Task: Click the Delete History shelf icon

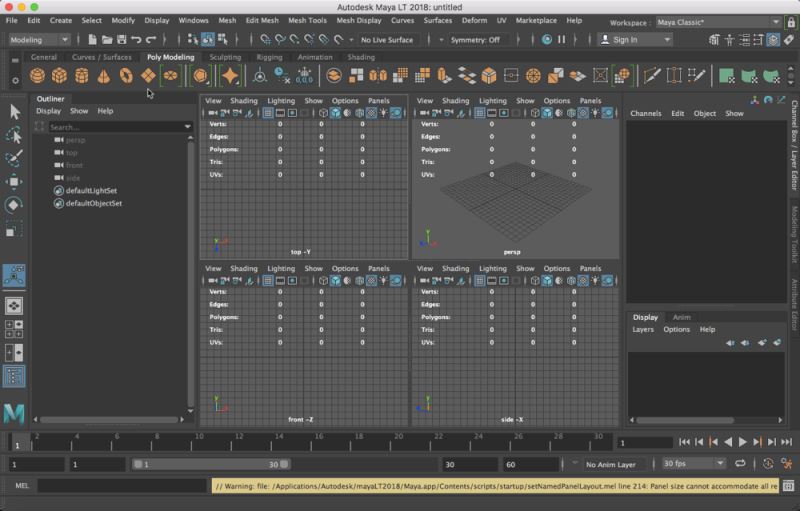Action: click(282, 76)
